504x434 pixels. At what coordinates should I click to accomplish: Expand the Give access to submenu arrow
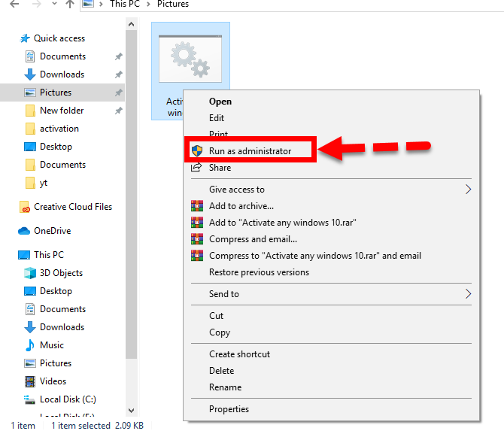tap(469, 190)
